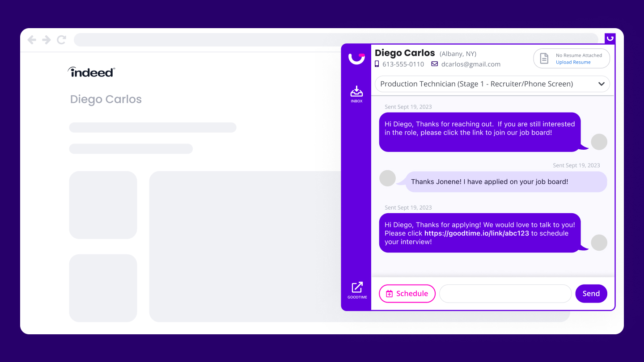644x362 pixels.
Task: Click the GoodTime extension icon in the browser corner
Action: 610,38
